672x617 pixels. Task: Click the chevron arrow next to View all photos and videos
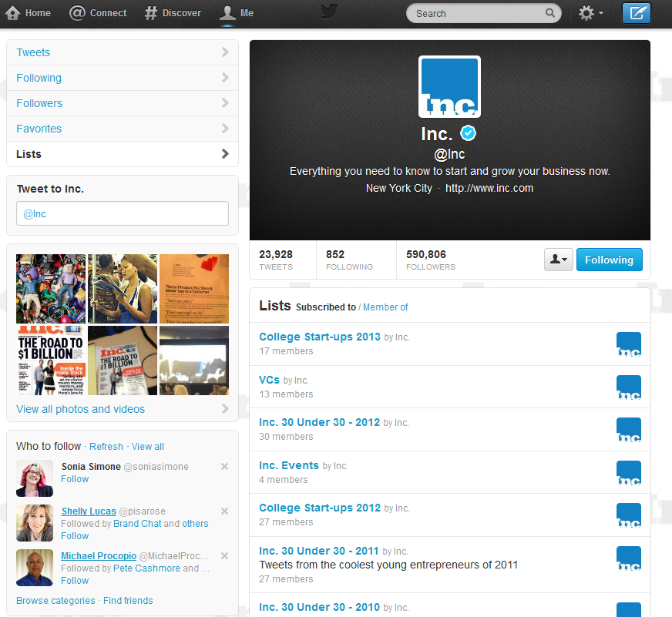coord(226,409)
